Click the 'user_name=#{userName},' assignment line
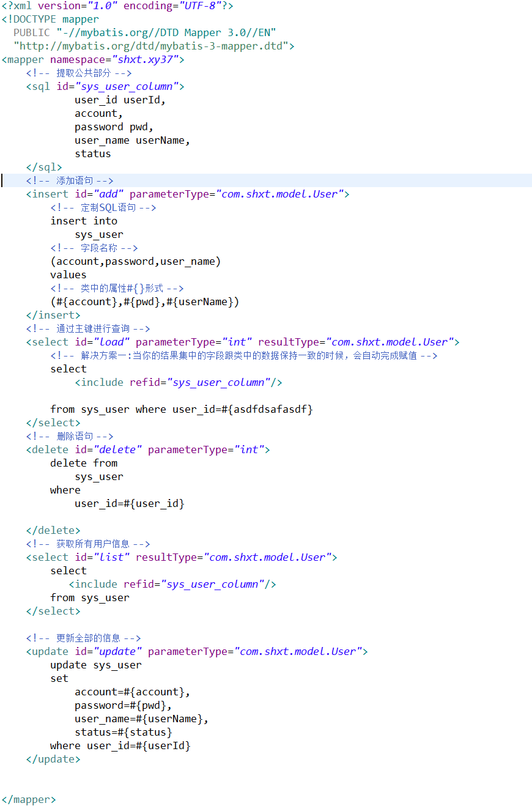This screenshot has width=532, height=806. coord(142,719)
